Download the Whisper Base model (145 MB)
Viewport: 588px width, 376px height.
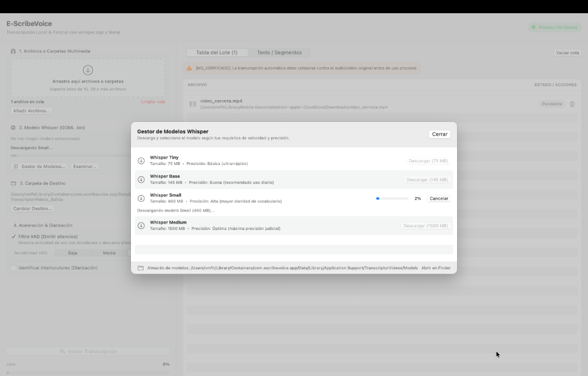pyautogui.click(x=427, y=179)
